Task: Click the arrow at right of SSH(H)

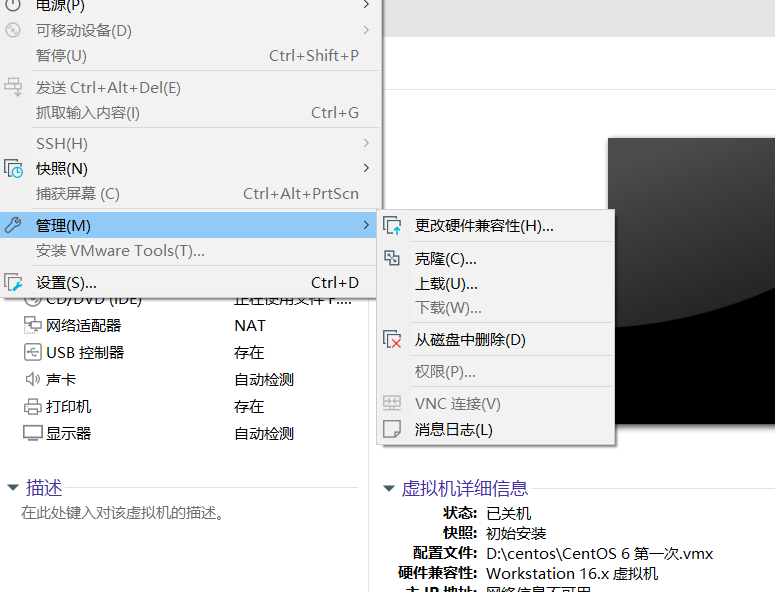Action: [x=366, y=143]
